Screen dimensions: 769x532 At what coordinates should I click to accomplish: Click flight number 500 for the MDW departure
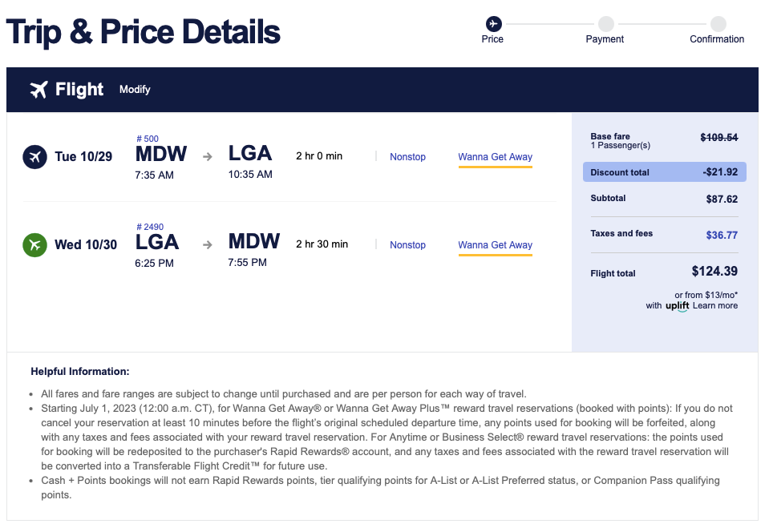(148, 138)
